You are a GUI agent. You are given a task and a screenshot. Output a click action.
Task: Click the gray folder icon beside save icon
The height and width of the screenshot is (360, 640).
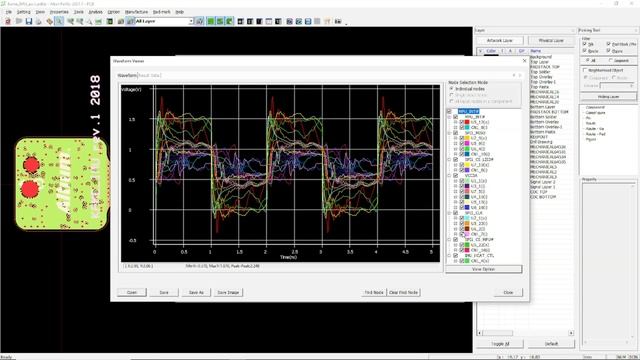pyautogui.click(x=19, y=21)
